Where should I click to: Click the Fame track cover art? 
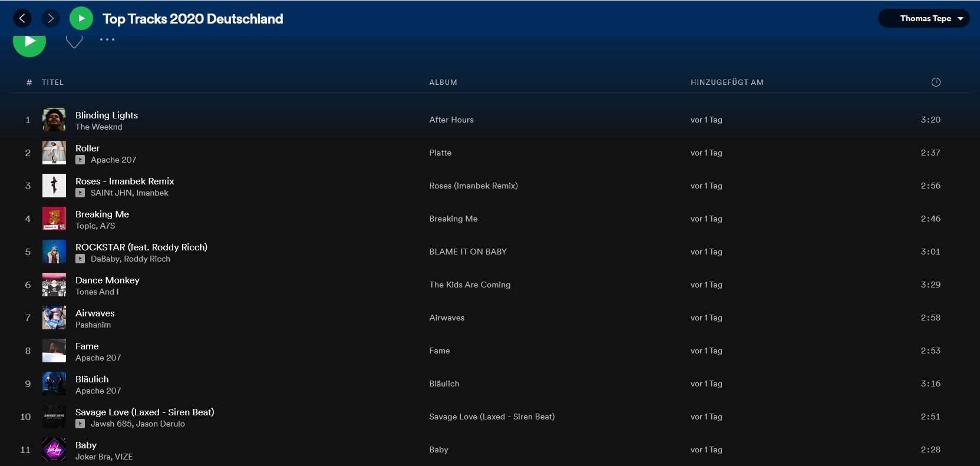coord(54,351)
